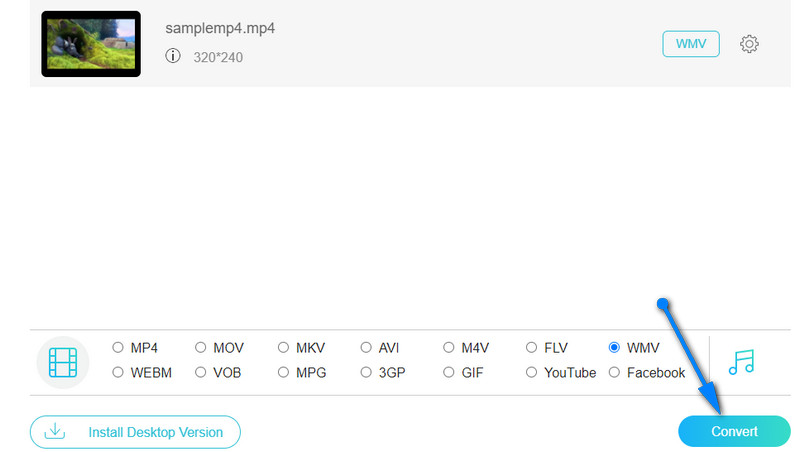Click the samplemp4.mp4 file name

pos(220,28)
